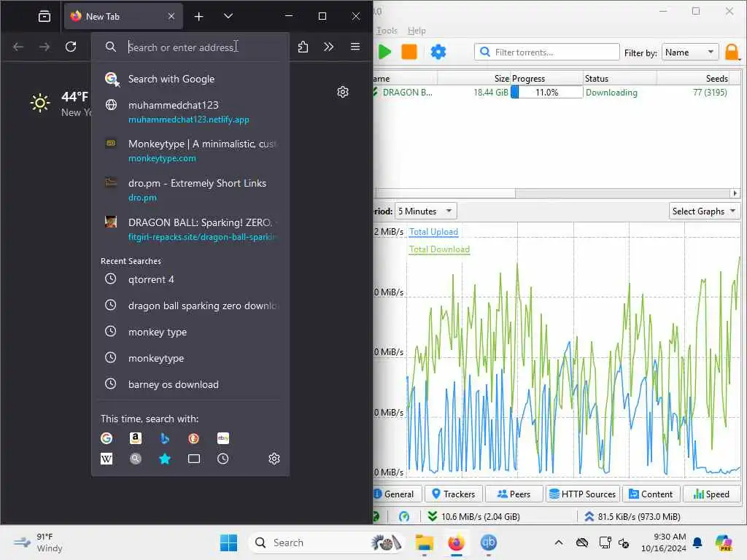Image resolution: width=747 pixels, height=560 pixels.
Task: List all Firefox tabs with chevron
Action: (228, 16)
